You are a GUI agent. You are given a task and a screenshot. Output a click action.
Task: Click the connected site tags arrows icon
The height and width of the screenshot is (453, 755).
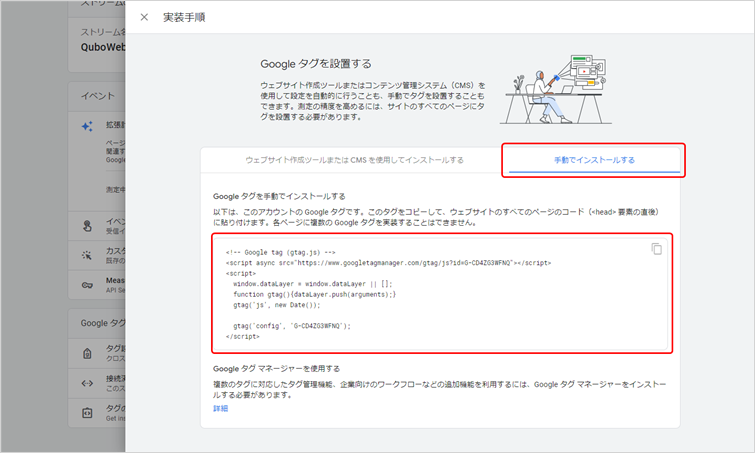87,383
